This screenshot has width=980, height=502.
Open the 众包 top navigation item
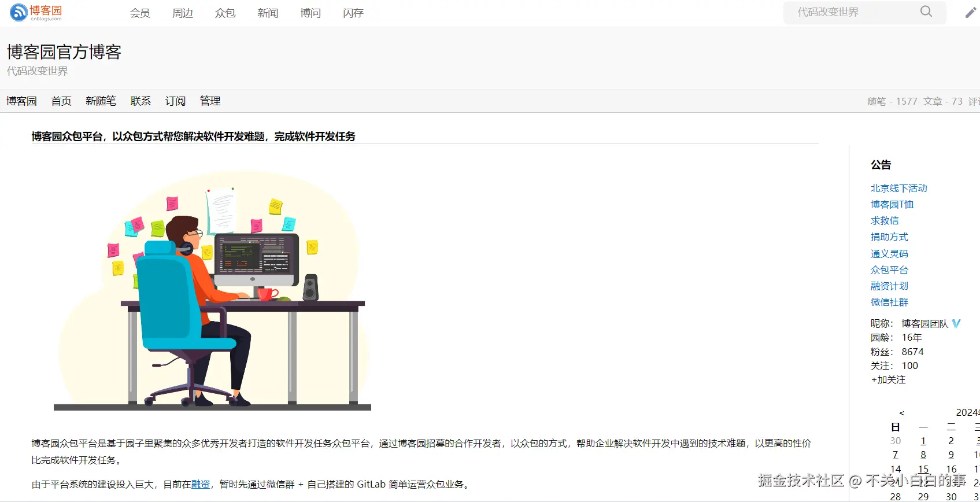(x=225, y=13)
